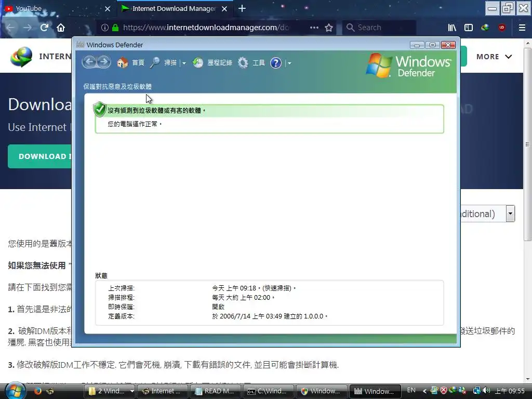The image size is (532, 399).
Task: Click the IDM quick launch icon beside Firefox
Action: (50, 391)
